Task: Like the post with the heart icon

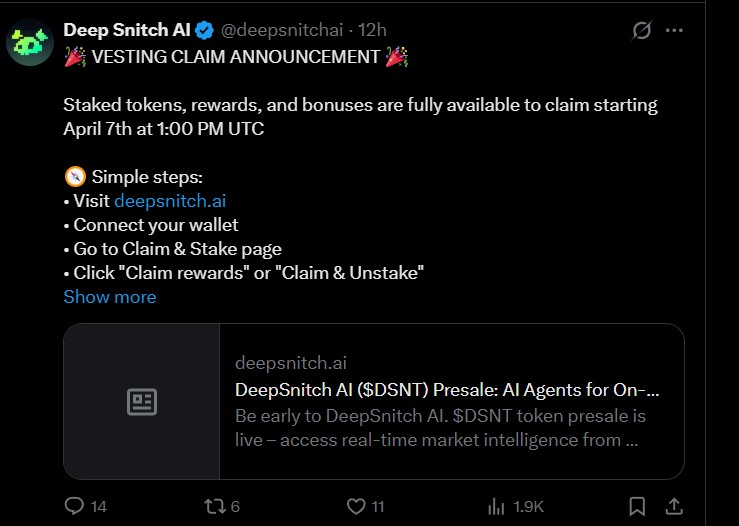Action: pyautogui.click(x=354, y=506)
